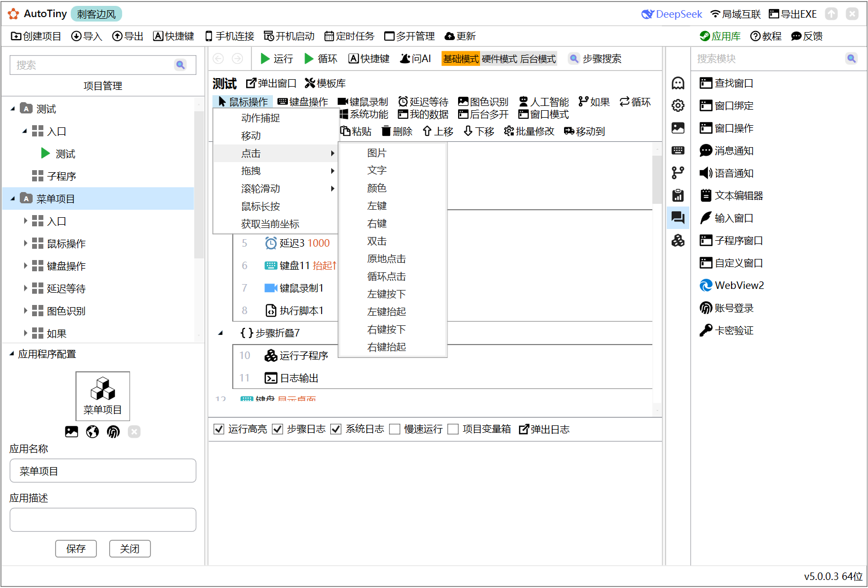Click the 搜索模块 search field
Screen dimensions: 868x588
769,58
